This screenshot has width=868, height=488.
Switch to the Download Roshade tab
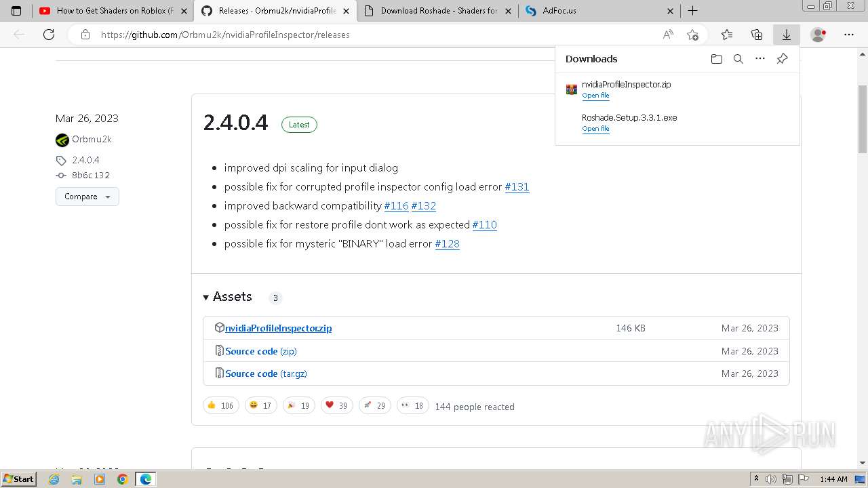(x=438, y=11)
